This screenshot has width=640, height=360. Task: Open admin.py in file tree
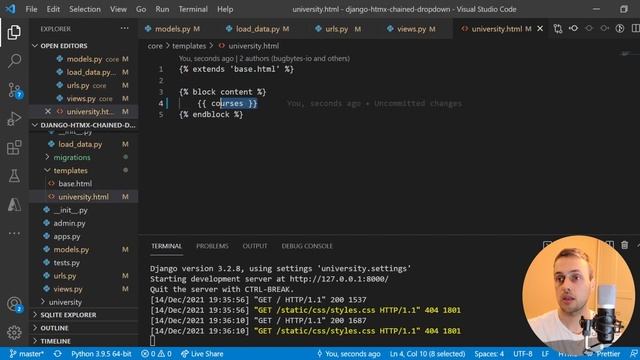69,223
